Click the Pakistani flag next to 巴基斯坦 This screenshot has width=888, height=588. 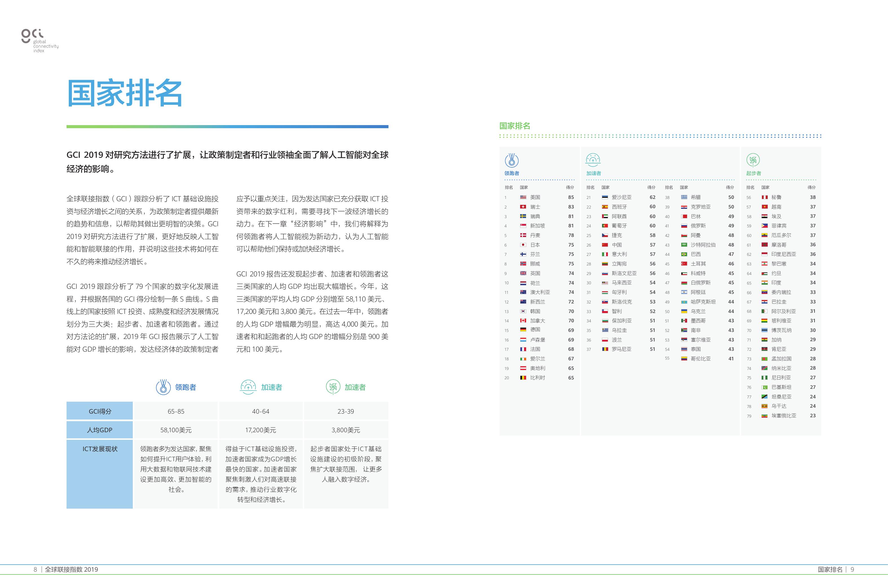(764, 387)
